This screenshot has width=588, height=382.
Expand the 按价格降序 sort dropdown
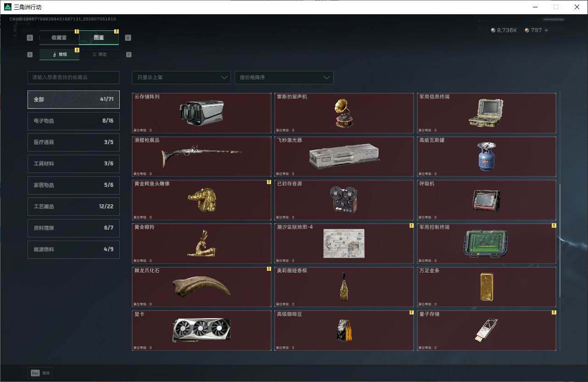click(x=284, y=77)
